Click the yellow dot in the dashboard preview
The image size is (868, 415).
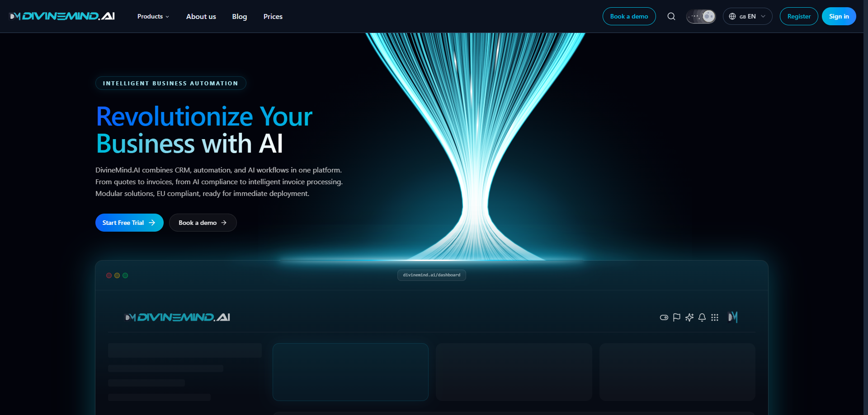pyautogui.click(x=117, y=275)
